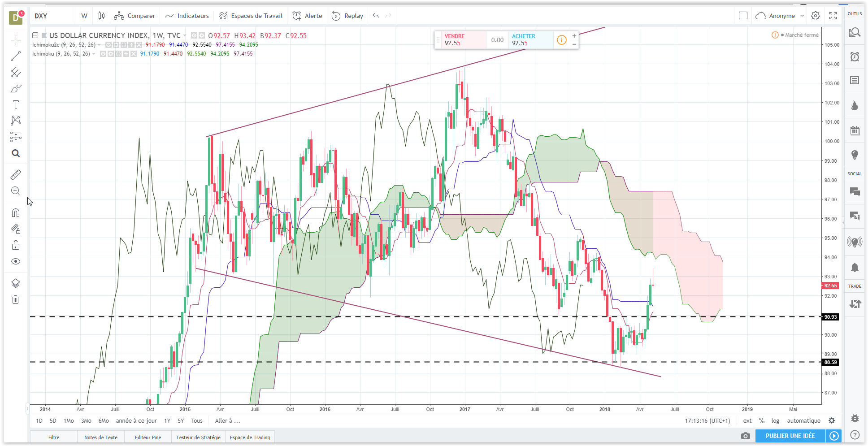
Task: Open chart settings gear in top bar
Action: click(x=816, y=16)
